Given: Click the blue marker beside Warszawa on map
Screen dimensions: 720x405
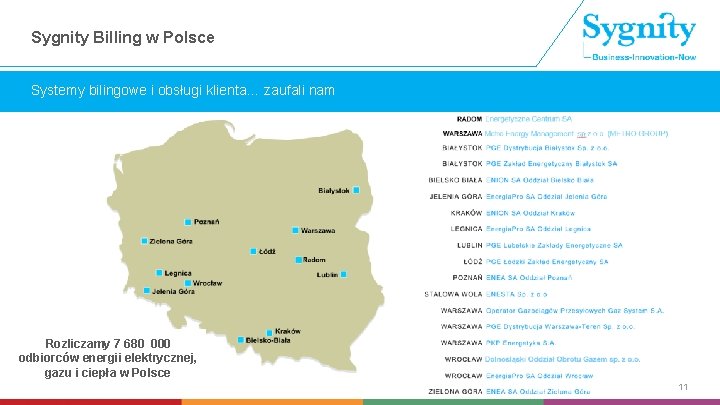Looking at the screenshot, I should [295, 231].
